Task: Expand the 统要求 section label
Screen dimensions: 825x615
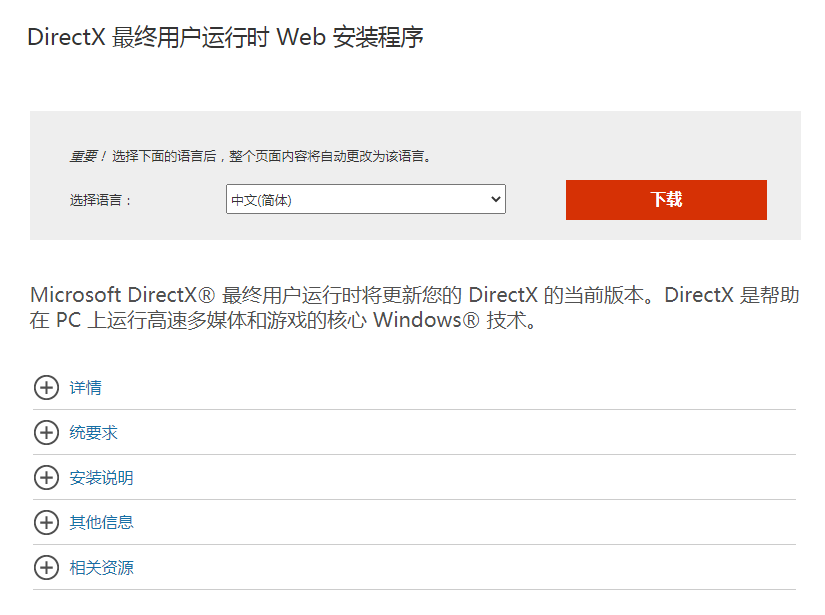Action: coord(94,433)
